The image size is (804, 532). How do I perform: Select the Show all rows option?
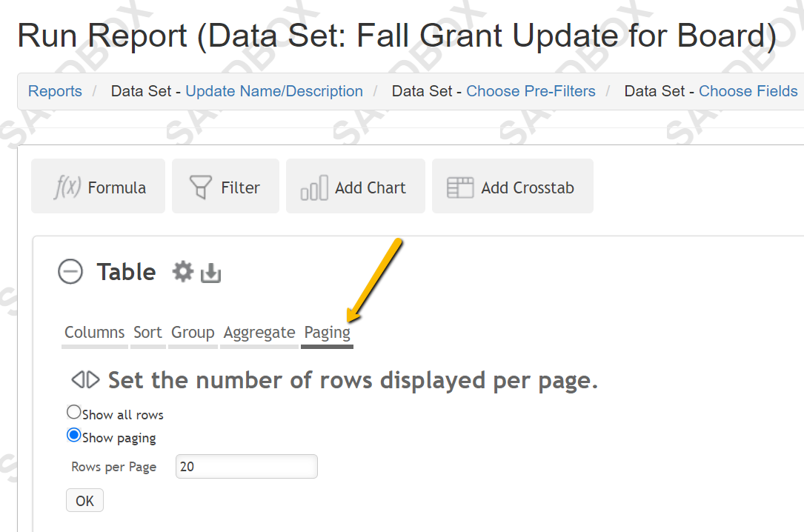pos(74,412)
